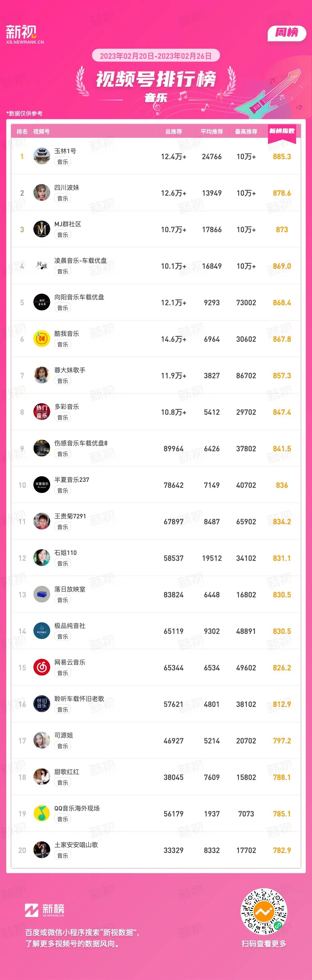Click the 平均推荐 column header
The height and width of the screenshot is (980, 312).
(212, 132)
